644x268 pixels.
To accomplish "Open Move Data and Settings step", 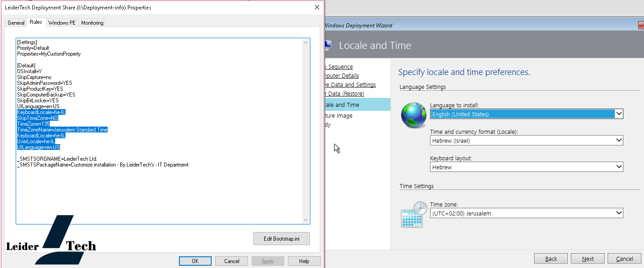I will click(351, 85).
